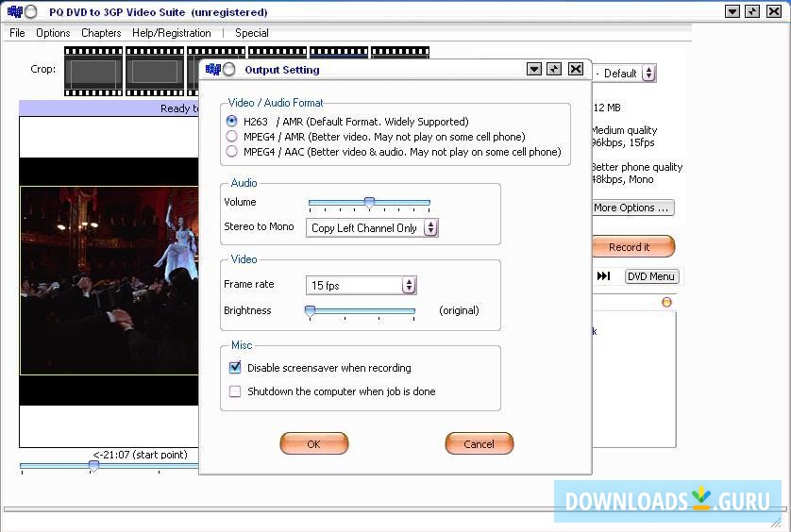Viewport: 791px width, 532px height.
Task: Open the File menu
Action: (17, 33)
